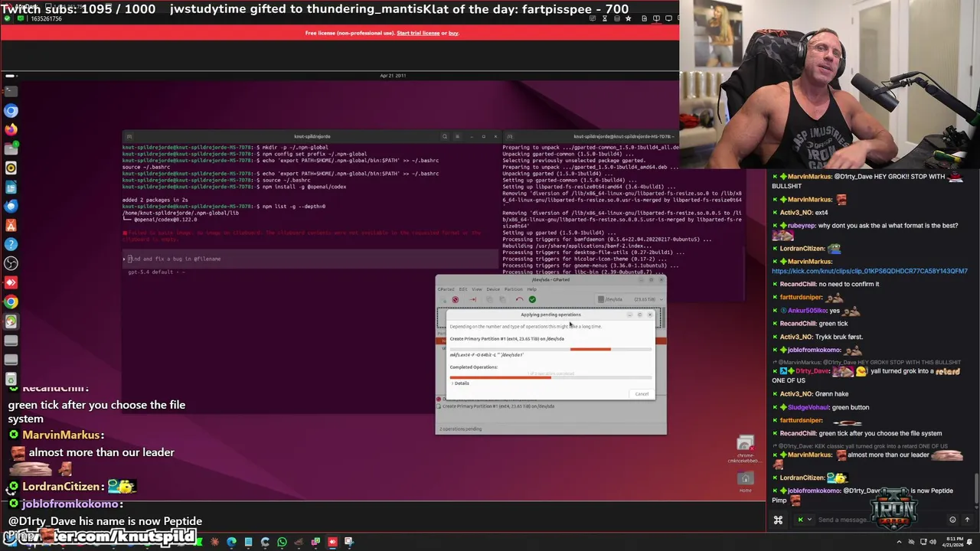Open the Partition menu in GParted
980x551 pixels.
pos(514,289)
